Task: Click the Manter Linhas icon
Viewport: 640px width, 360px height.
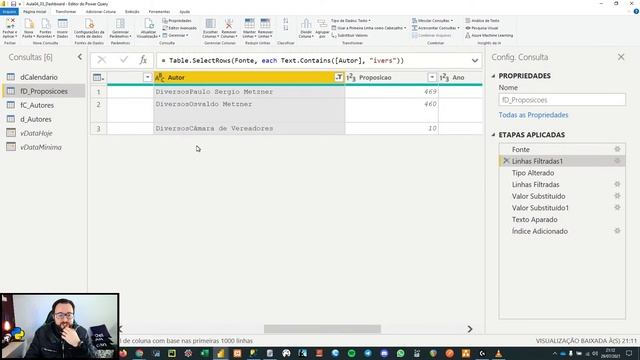Action: (x=249, y=24)
